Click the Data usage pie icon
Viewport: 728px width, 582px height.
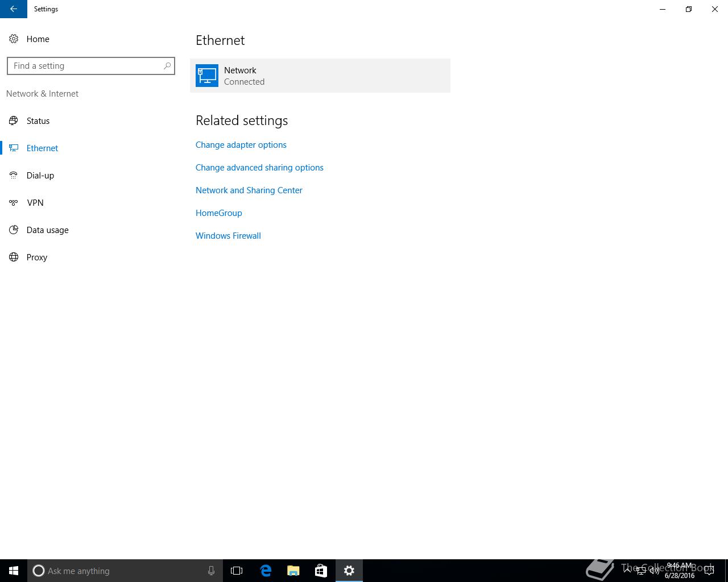coord(14,230)
